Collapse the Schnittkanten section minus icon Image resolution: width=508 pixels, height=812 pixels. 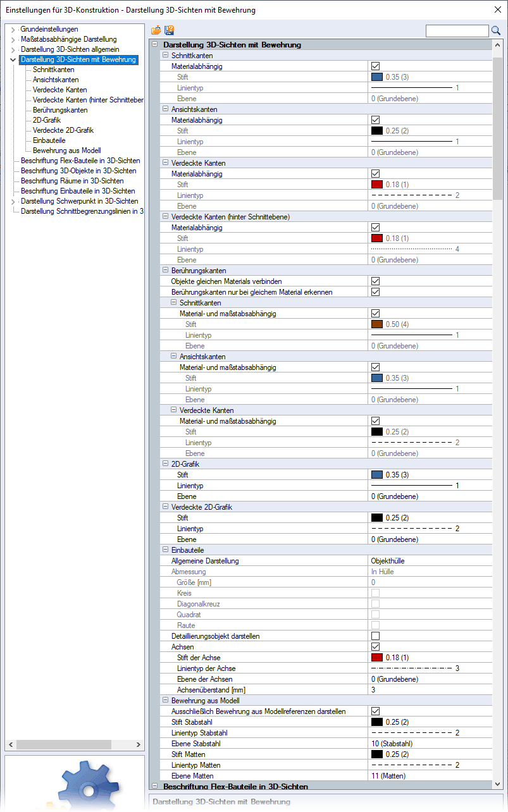tap(165, 56)
